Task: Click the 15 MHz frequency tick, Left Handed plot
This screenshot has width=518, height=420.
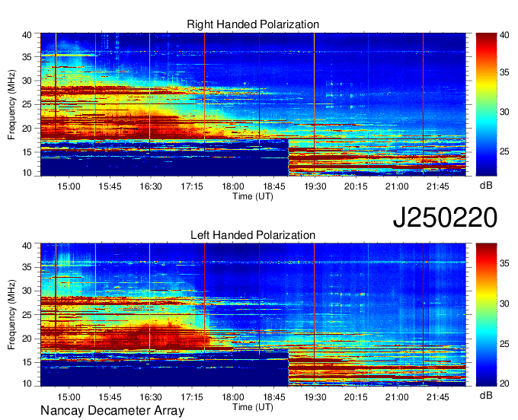Action: coord(27,363)
